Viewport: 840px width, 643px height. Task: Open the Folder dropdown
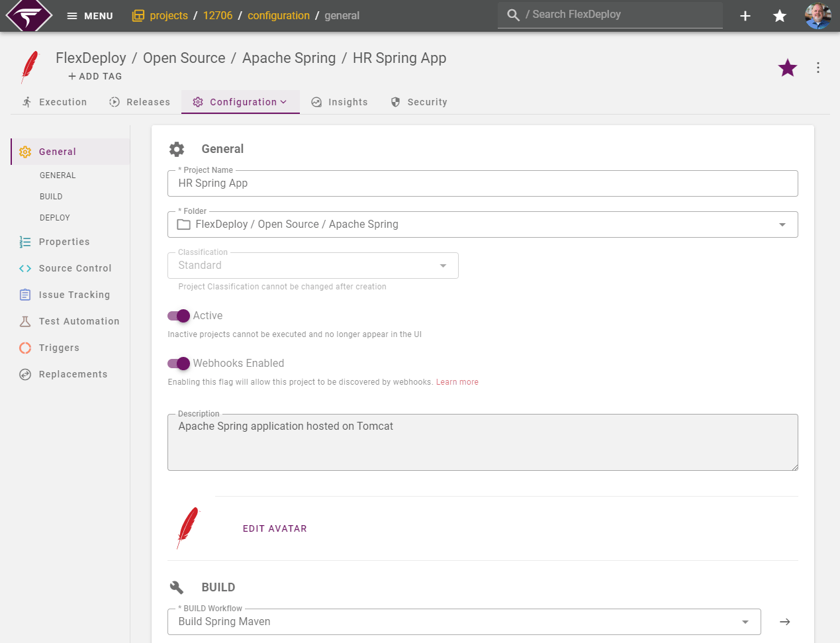[x=483, y=224]
